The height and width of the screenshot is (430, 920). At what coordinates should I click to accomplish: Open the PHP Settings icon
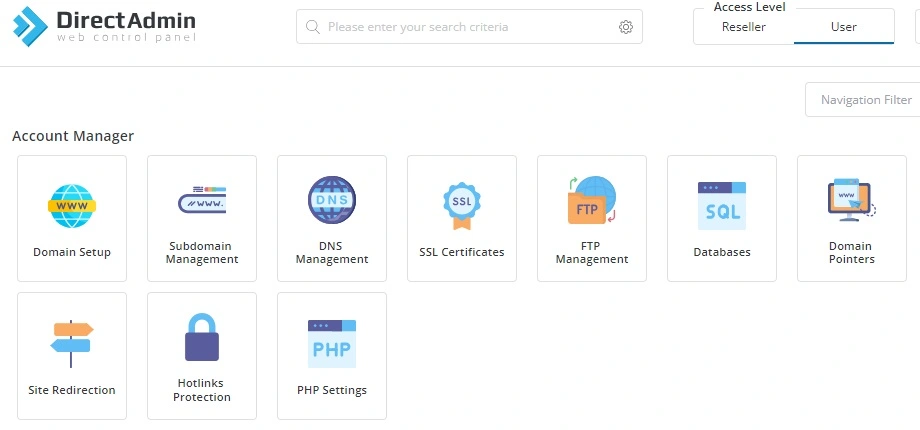click(x=332, y=344)
